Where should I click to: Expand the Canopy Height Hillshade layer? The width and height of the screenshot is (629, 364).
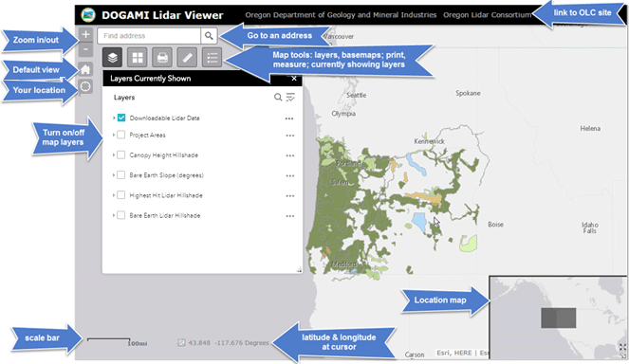pos(114,155)
